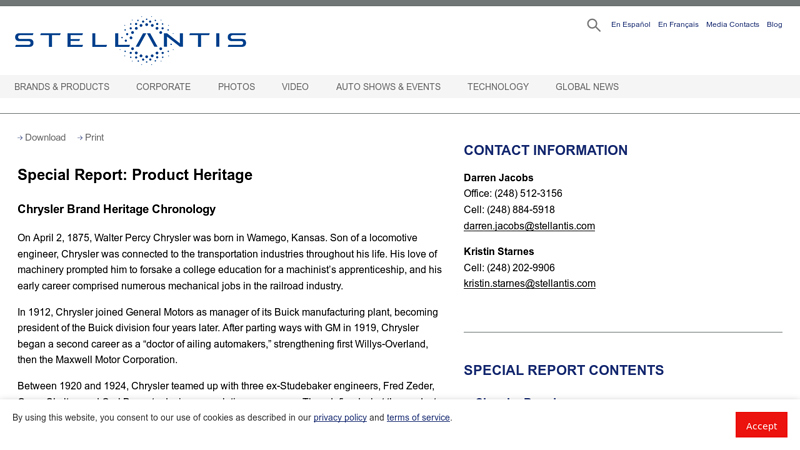Click the search magnifier icon
The height and width of the screenshot is (450, 800).
593,25
